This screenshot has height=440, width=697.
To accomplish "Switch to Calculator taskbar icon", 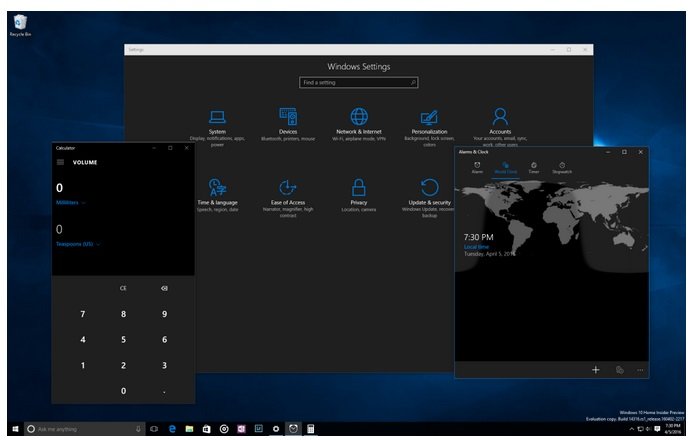I will [x=311, y=429].
